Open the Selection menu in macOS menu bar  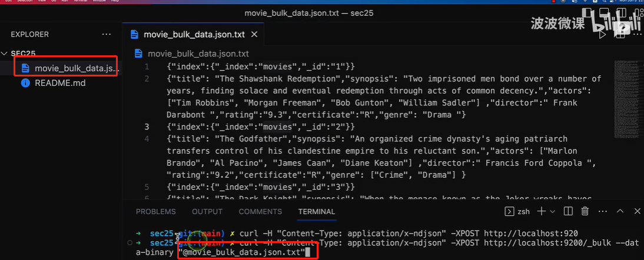pos(25,1)
